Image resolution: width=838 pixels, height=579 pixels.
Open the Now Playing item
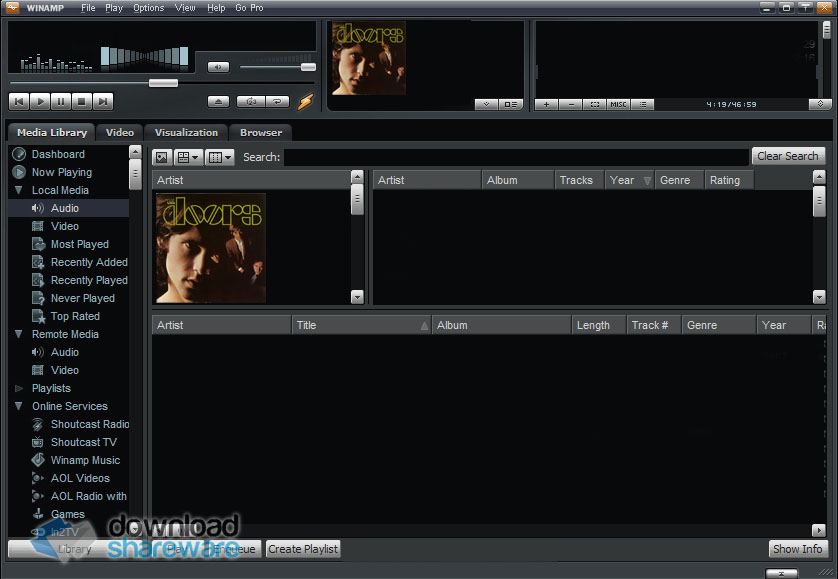click(x=61, y=172)
